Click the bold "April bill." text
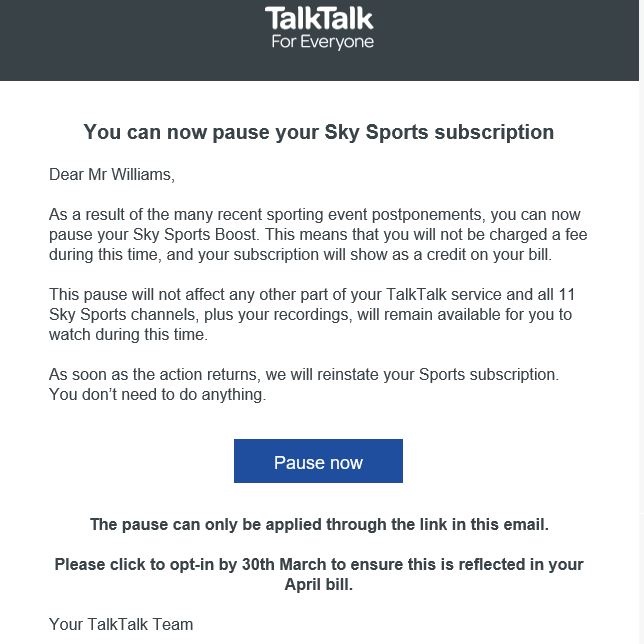 point(318,584)
